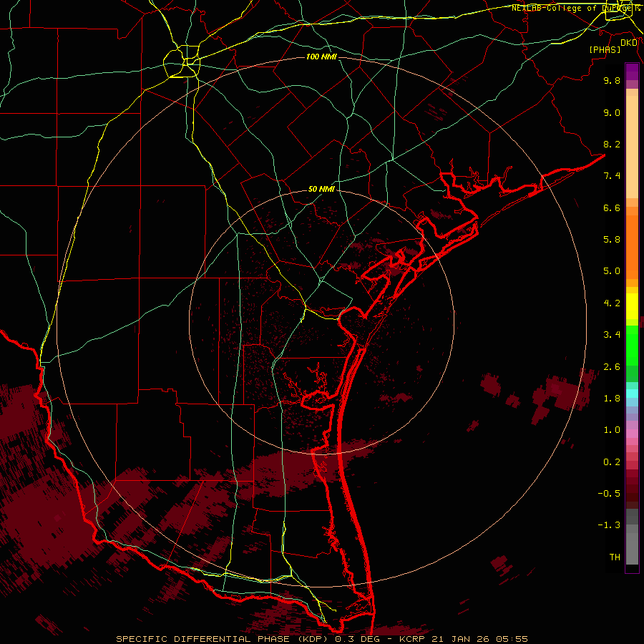The width and height of the screenshot is (644, 644).
Task: Click the "05:55" timestamp in caption
Action: point(512,639)
